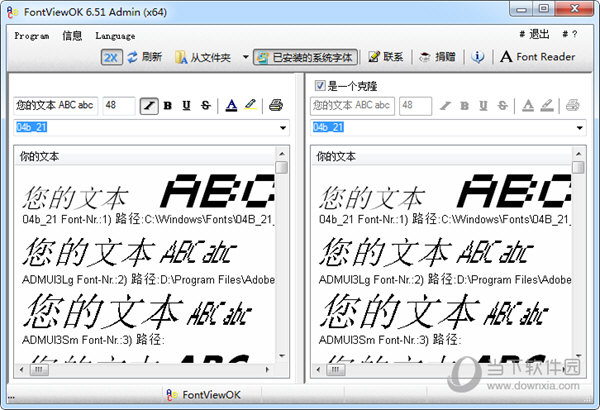Open fonts from folder icon
600x410 pixels.
[181, 57]
